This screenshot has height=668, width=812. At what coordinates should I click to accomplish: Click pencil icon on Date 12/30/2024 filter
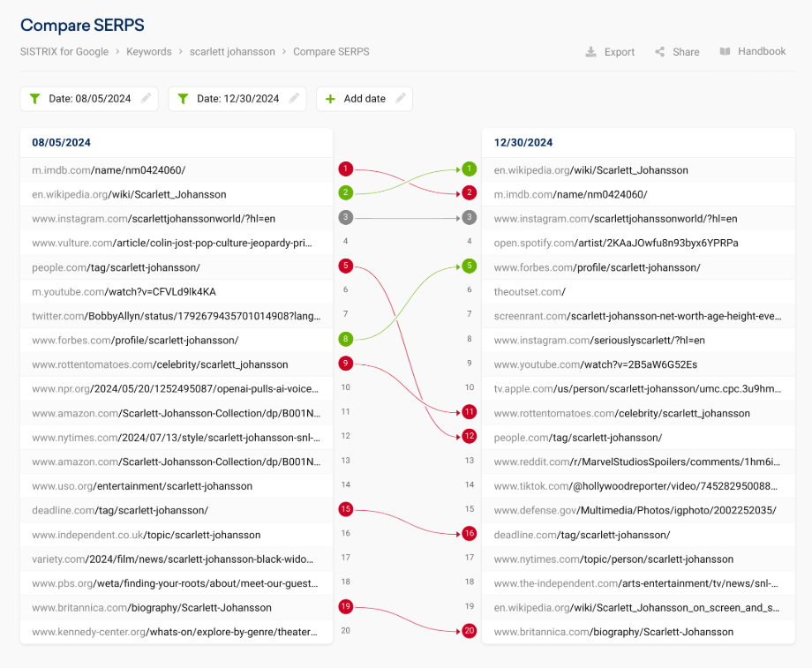(x=295, y=99)
